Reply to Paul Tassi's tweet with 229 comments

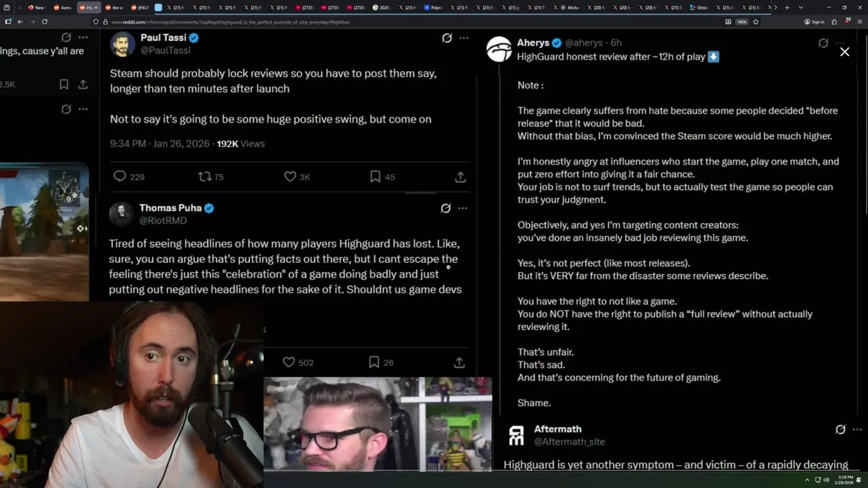click(x=129, y=177)
